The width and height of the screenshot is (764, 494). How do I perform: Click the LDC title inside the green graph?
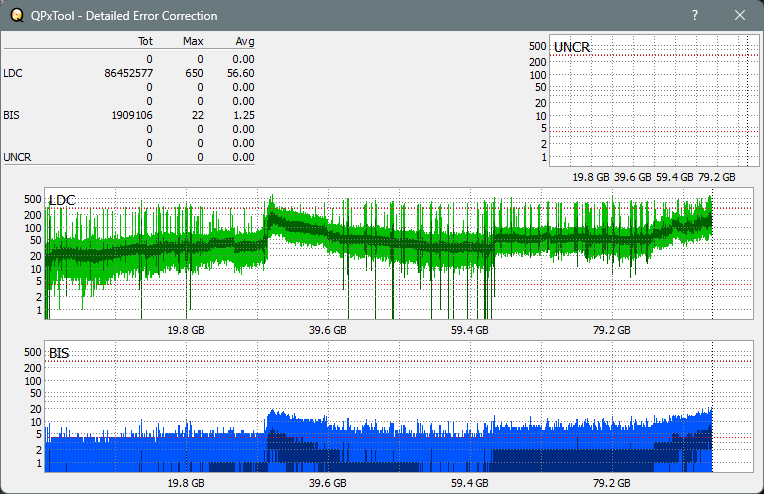[x=62, y=200]
